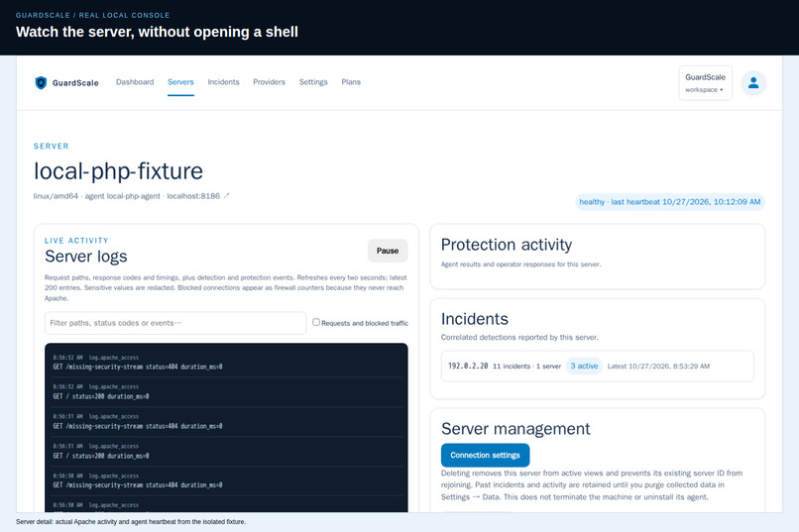This screenshot has height=532, width=799.
Task: Click the 3 active incidents badge
Action: pyautogui.click(x=584, y=366)
